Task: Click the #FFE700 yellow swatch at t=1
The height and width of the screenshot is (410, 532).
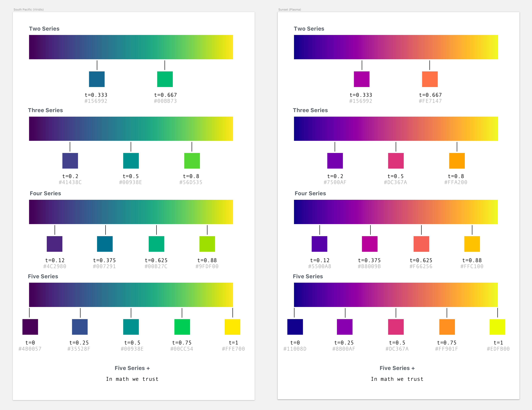Action: click(x=232, y=327)
